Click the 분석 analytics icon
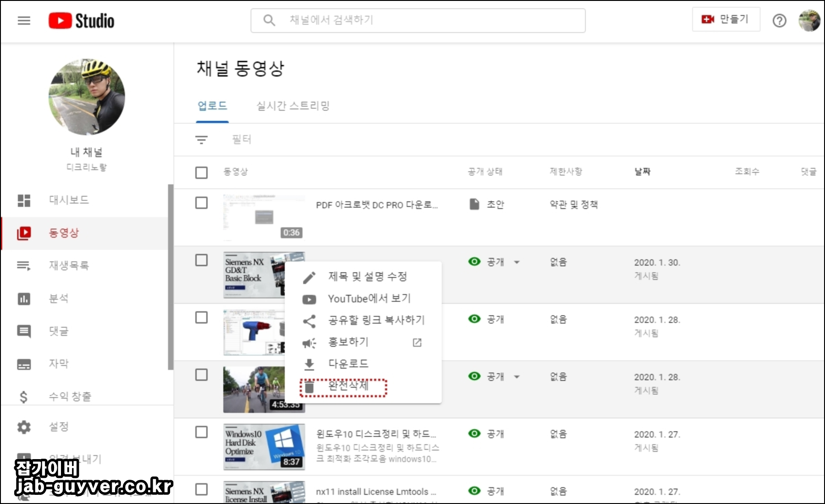825x504 pixels. point(24,299)
